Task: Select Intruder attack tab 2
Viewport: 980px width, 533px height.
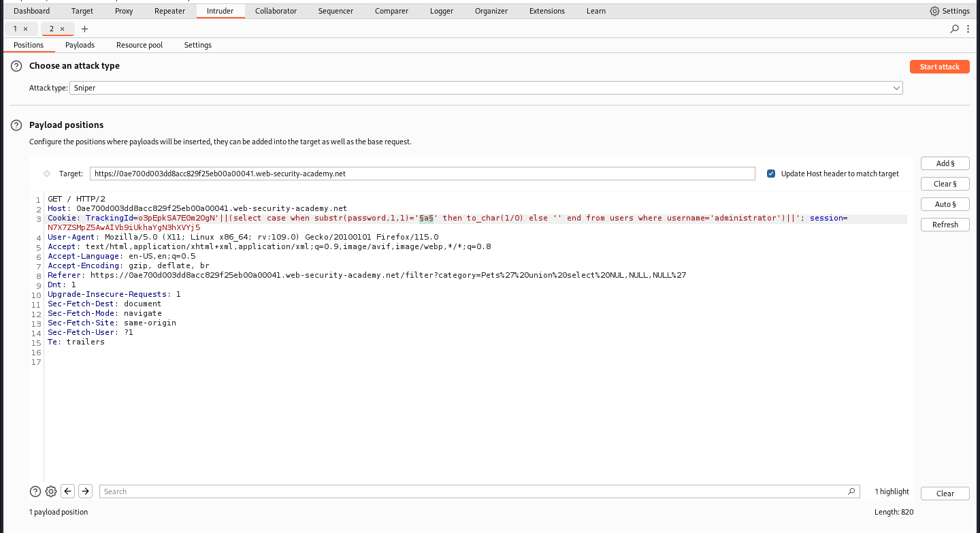Action: pyautogui.click(x=52, y=29)
